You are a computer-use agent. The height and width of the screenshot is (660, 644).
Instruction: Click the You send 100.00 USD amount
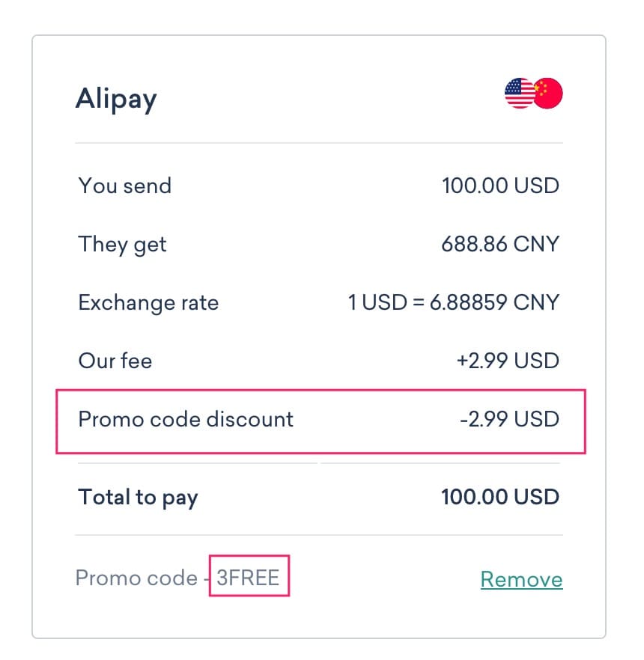[500, 186]
